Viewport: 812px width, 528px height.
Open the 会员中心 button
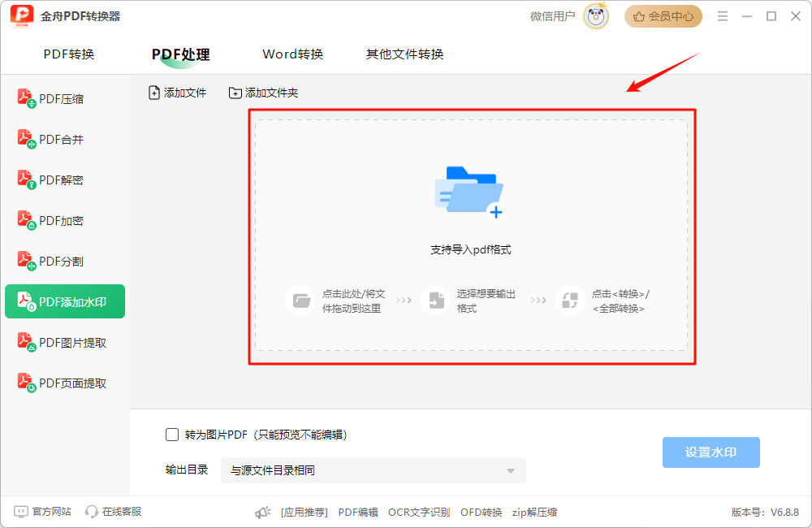tap(663, 16)
